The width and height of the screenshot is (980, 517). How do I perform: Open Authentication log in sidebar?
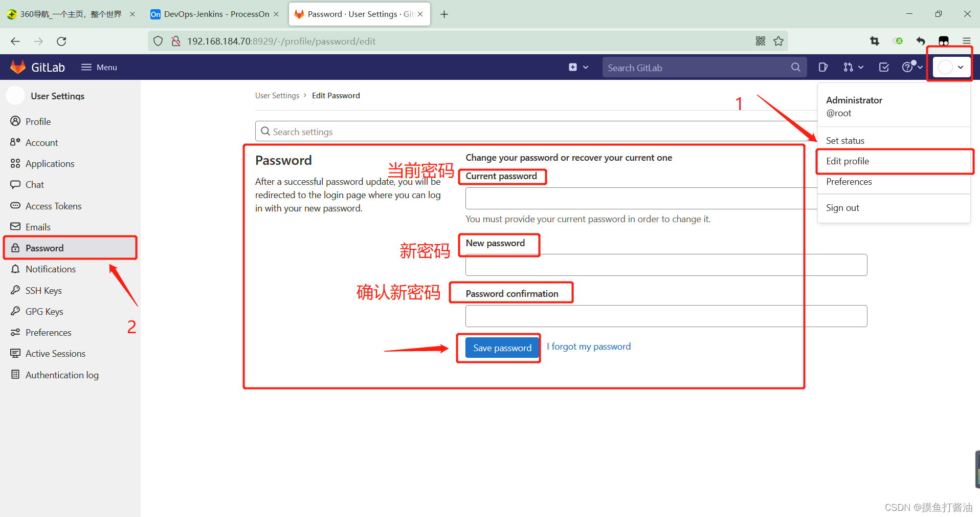[70, 375]
